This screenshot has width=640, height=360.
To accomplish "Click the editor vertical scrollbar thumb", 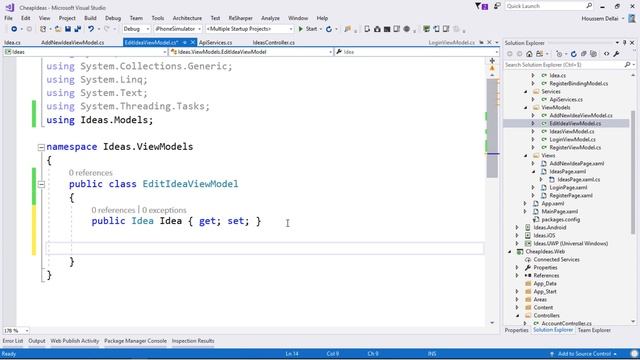I will (492, 128).
